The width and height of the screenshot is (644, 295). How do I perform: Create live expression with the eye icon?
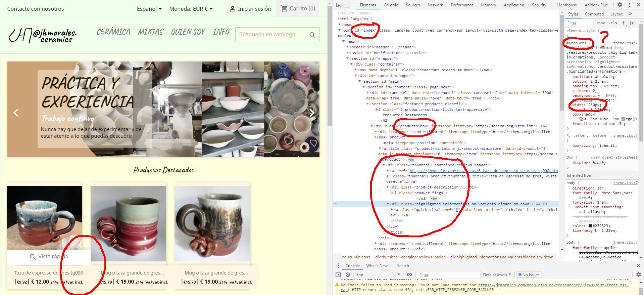coord(409,275)
